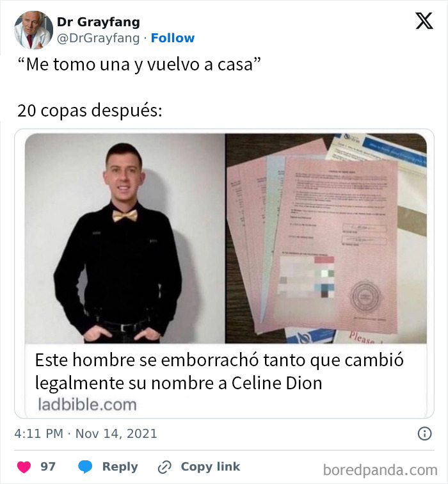Click the blue reply bubble icon
Image resolution: width=448 pixels, height=484 pixels.
pyautogui.click(x=85, y=467)
